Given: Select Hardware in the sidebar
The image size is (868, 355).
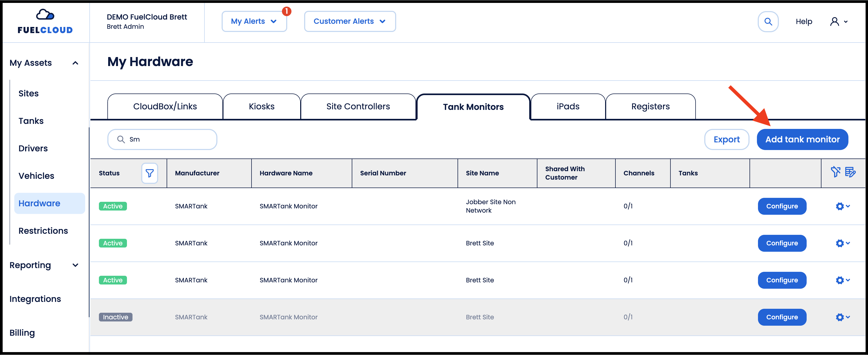Looking at the screenshot, I should [49, 203].
